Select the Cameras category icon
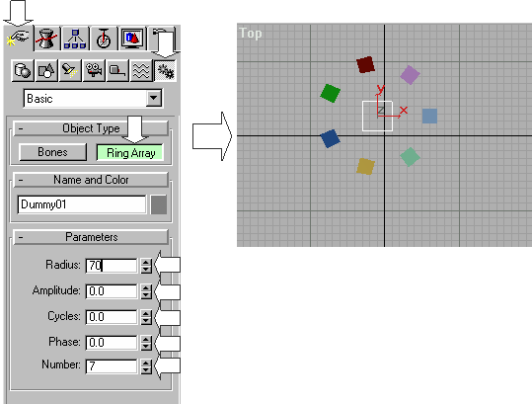The image size is (532, 404). pyautogui.click(x=94, y=70)
